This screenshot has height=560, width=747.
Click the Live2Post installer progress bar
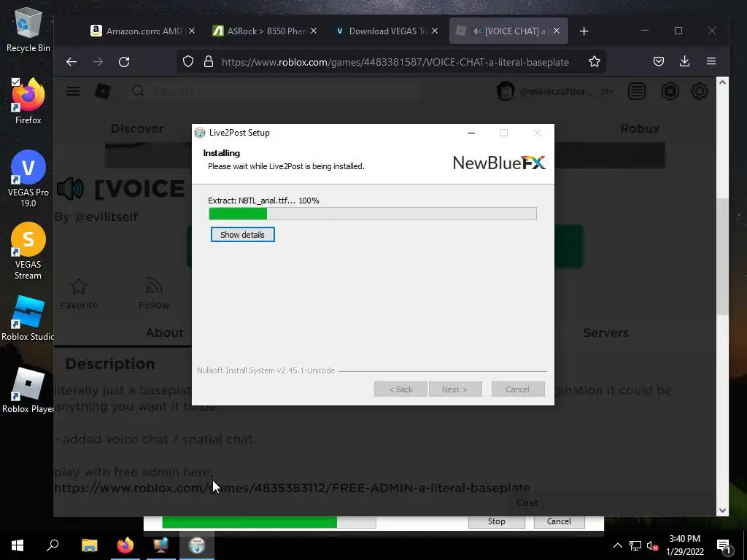(x=373, y=214)
